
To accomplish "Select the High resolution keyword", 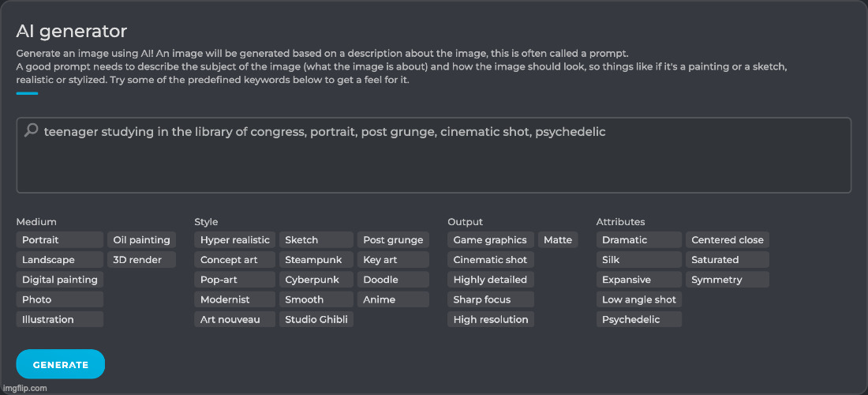I will (490, 319).
